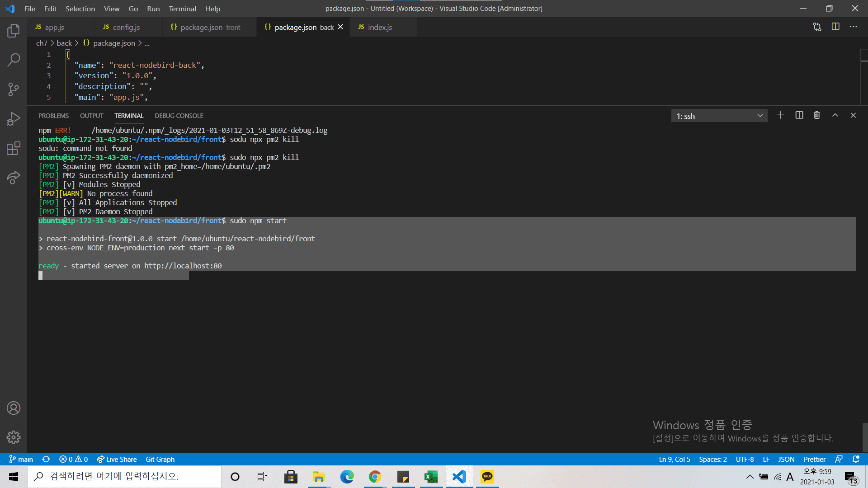Split the editor to the right
Image resolution: width=868 pixels, height=488 pixels.
835,27
